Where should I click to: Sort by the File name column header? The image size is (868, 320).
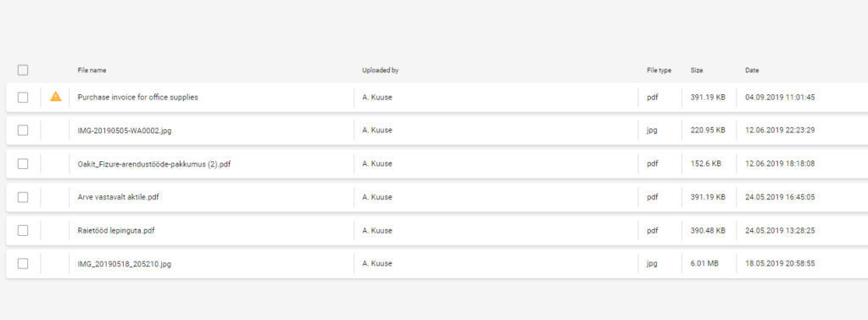coord(92,70)
